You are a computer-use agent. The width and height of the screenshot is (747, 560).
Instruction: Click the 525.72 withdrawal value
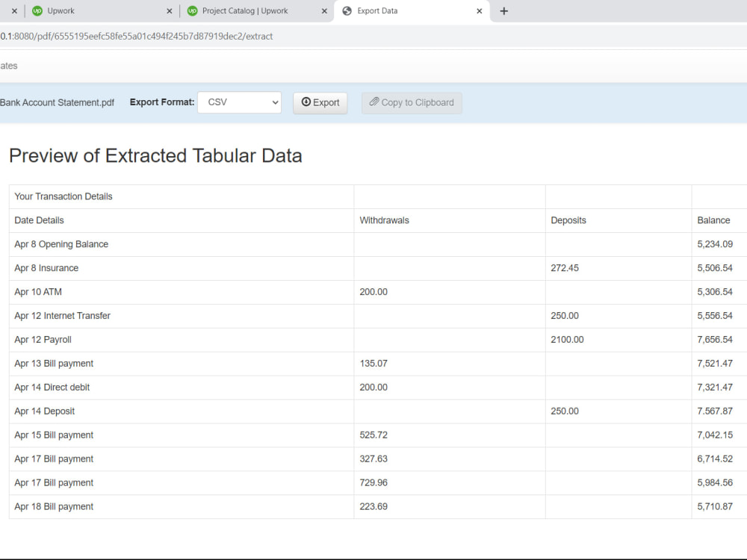pos(373,435)
